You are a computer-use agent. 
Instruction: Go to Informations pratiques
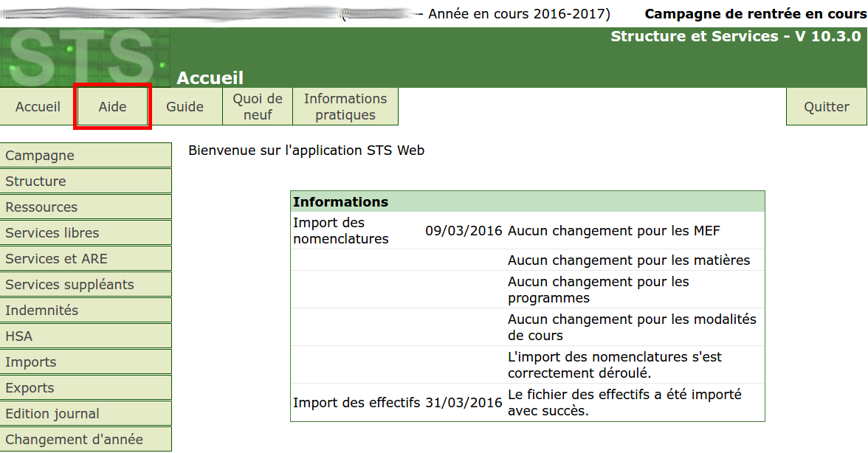[345, 107]
